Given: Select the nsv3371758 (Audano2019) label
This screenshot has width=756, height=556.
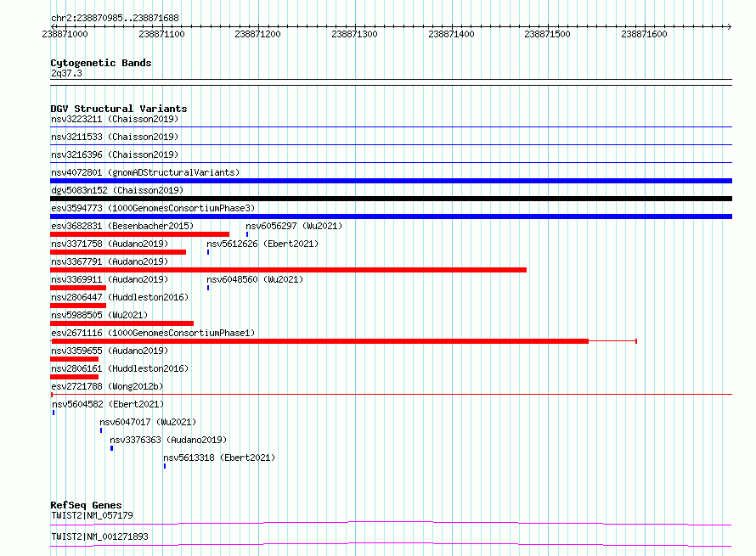Looking at the screenshot, I should (x=110, y=244).
